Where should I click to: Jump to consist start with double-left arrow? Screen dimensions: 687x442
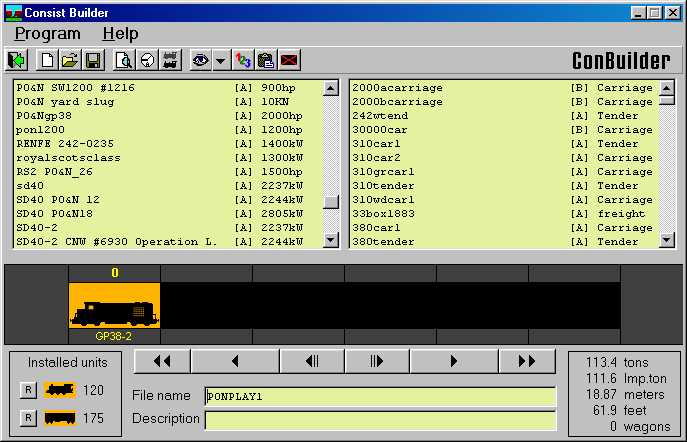(x=162, y=361)
